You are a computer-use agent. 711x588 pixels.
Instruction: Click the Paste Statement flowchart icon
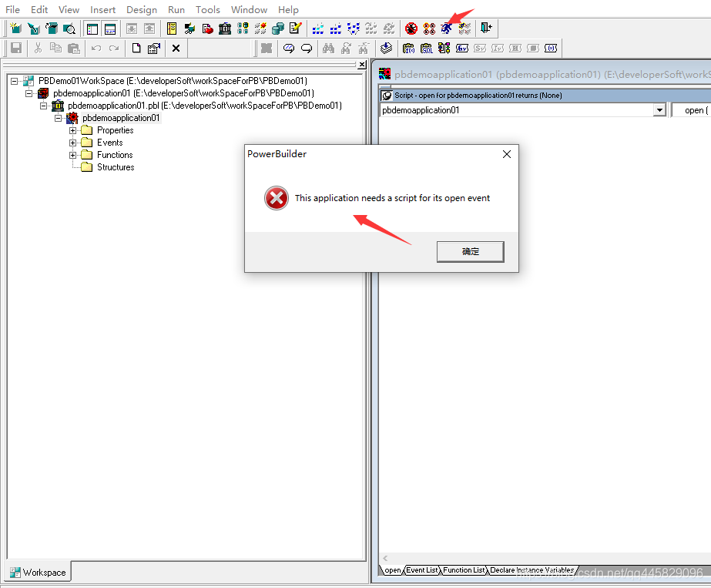click(x=444, y=48)
